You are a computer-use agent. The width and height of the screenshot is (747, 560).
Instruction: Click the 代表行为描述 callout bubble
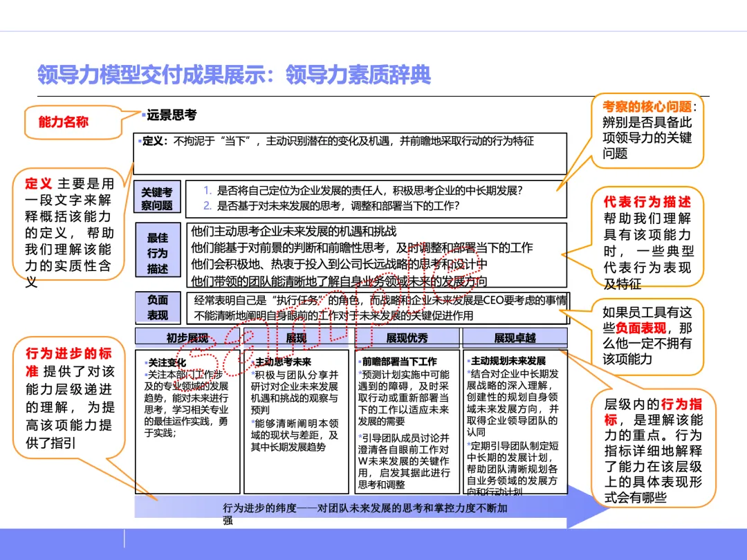(x=647, y=238)
